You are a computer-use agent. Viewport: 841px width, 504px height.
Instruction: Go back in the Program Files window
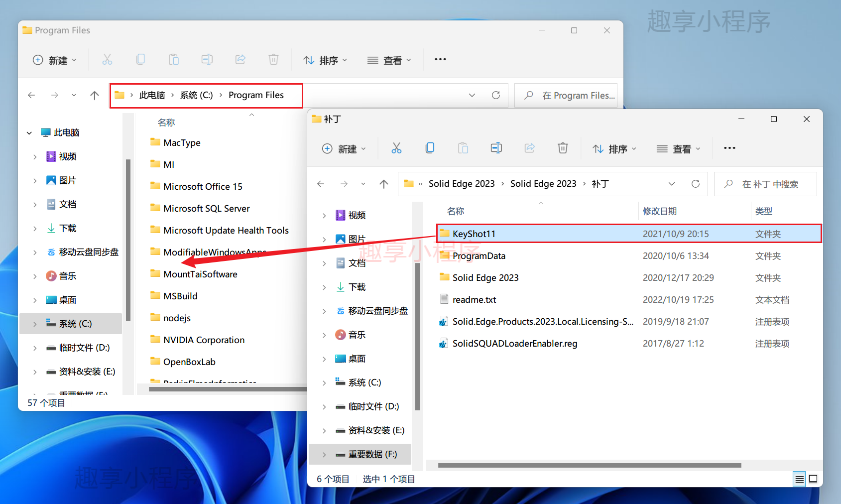click(x=31, y=95)
